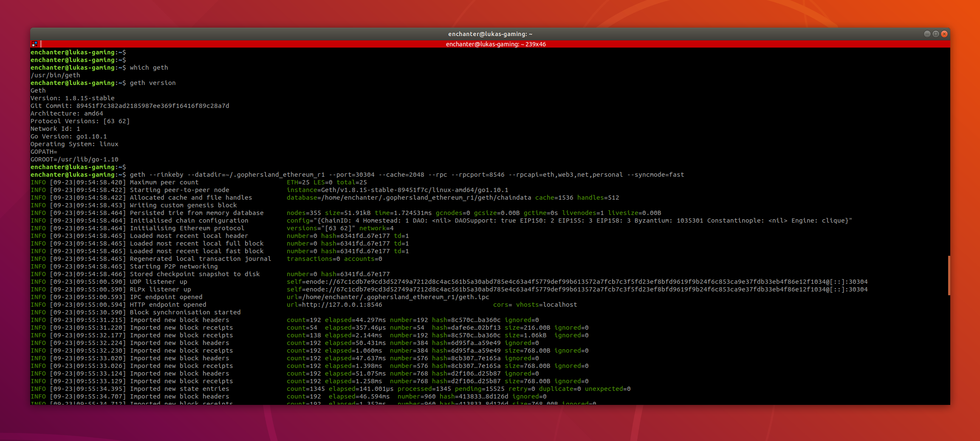Click 'Allocated cache and file handles' log message
This screenshot has width=980, height=441.
191,198
